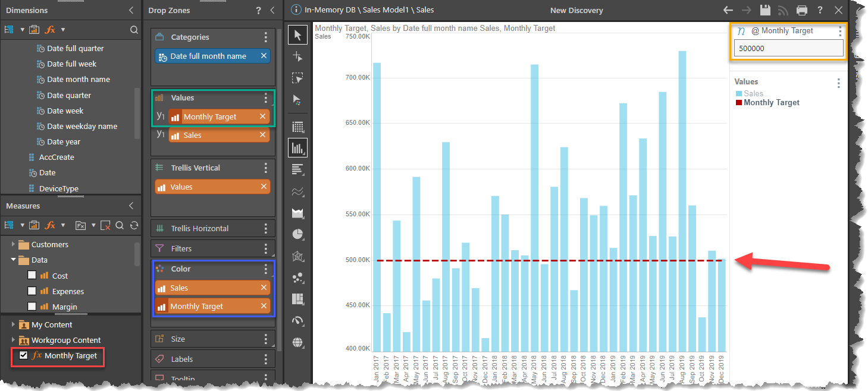This screenshot has height=391, width=868.
Task: Click the Monthly Target red legend swatch
Action: pyautogui.click(x=739, y=103)
